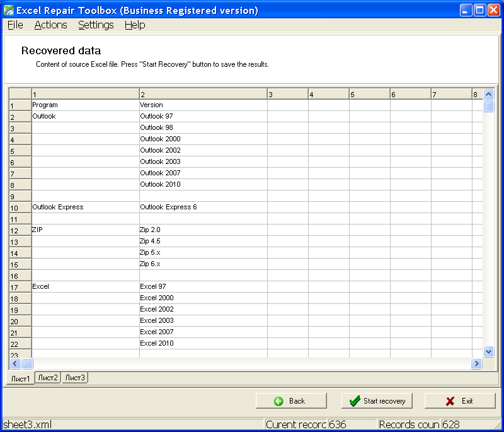Click the 'ZIP' cell
This screenshot has height=432, width=504.
(x=85, y=230)
